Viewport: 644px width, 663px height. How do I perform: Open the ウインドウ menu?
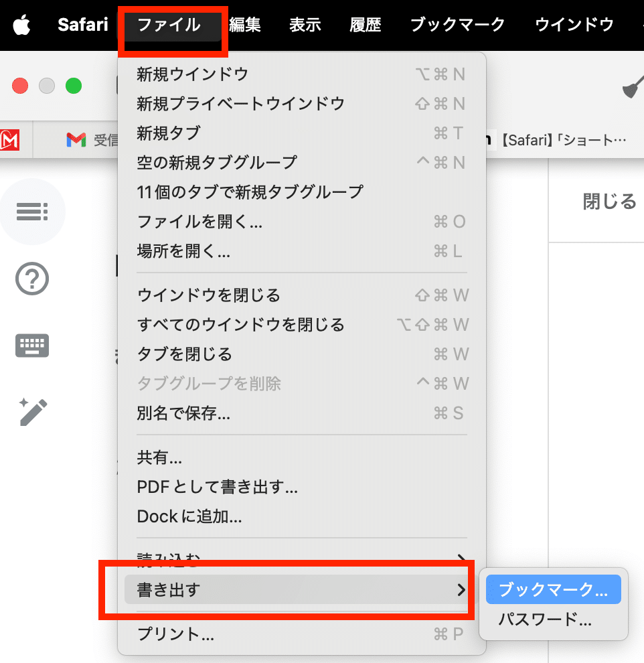(x=574, y=25)
